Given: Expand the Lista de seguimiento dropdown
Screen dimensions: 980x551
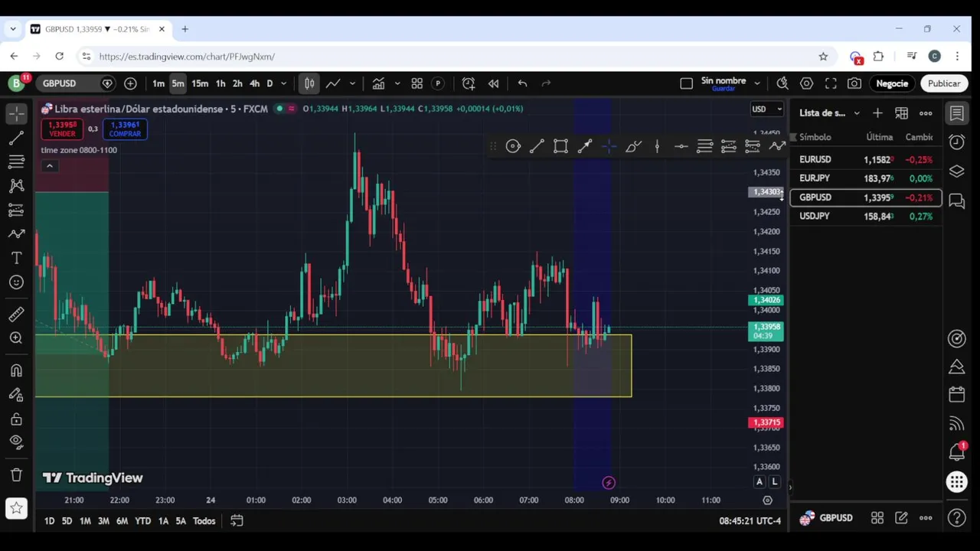Looking at the screenshot, I should click(829, 113).
